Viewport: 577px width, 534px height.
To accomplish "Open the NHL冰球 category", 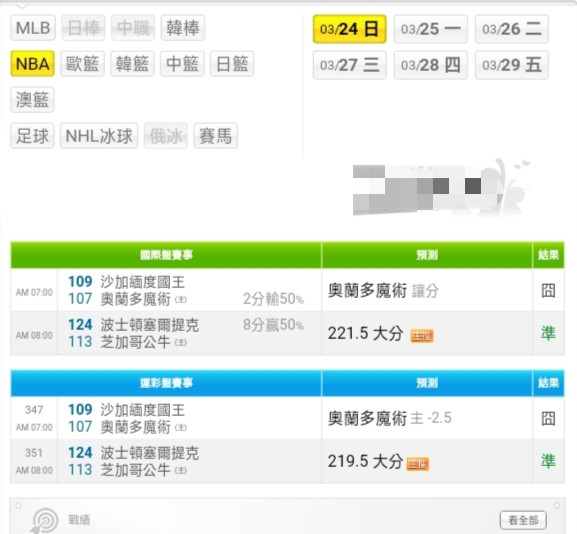I will click(x=99, y=136).
